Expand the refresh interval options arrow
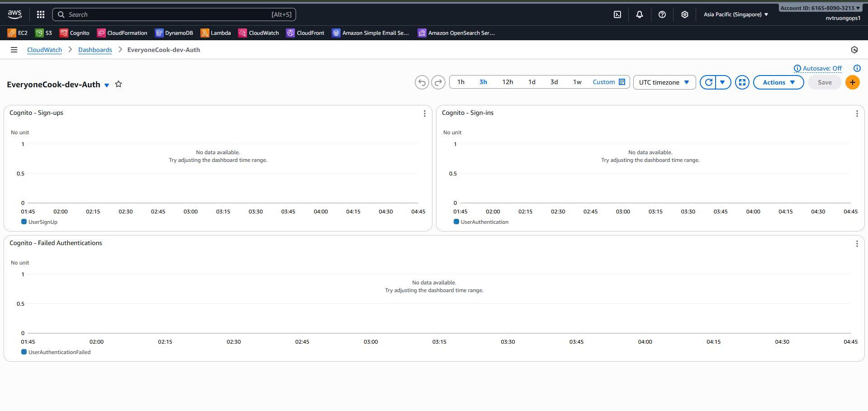Screen dimensions: 868x411 coord(723,82)
